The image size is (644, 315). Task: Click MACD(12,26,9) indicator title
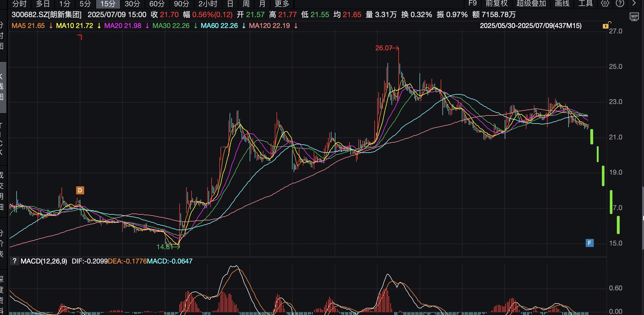[44, 261]
